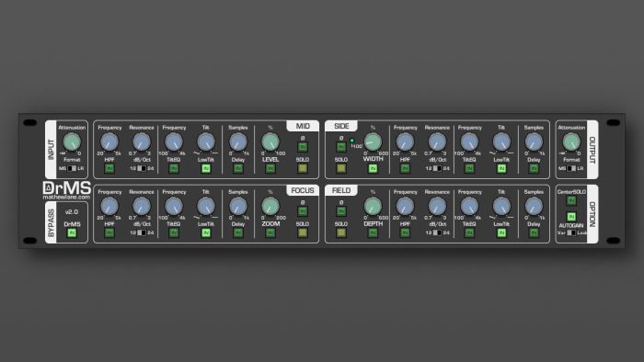Toggle the CenterSOLO IN button
Image resolution: width=644 pixels, height=362 pixels.
click(x=571, y=200)
